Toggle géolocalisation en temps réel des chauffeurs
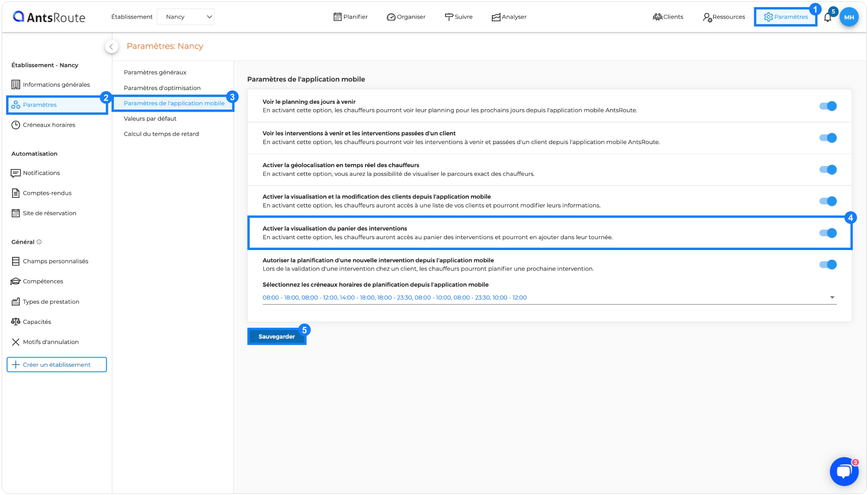Viewport: 868px width, 495px height. (x=828, y=169)
